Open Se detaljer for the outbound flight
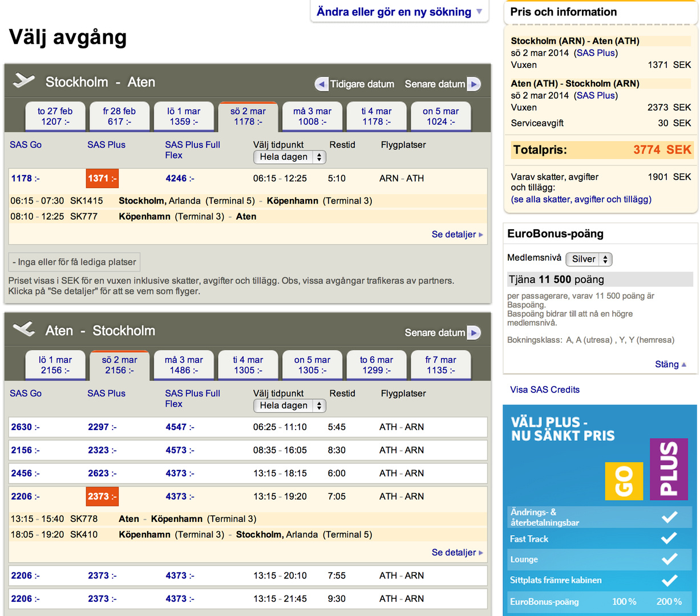This screenshot has height=616, width=700. click(457, 234)
